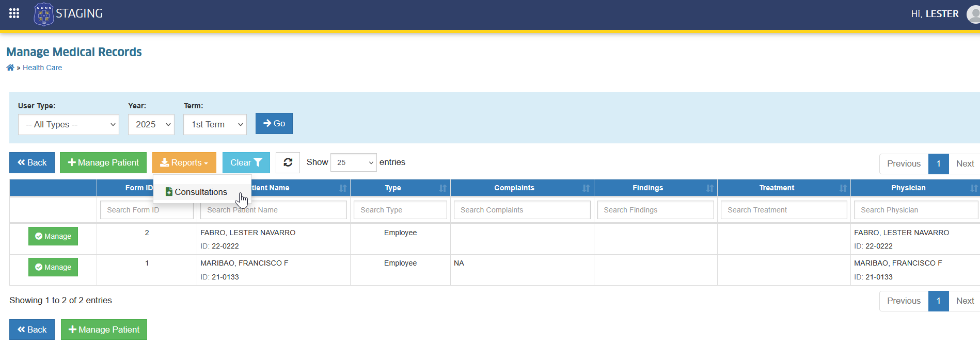The height and width of the screenshot is (346, 980).
Task: Click physician cell MARIBAO, FRANCISCO F
Action: 898,263
